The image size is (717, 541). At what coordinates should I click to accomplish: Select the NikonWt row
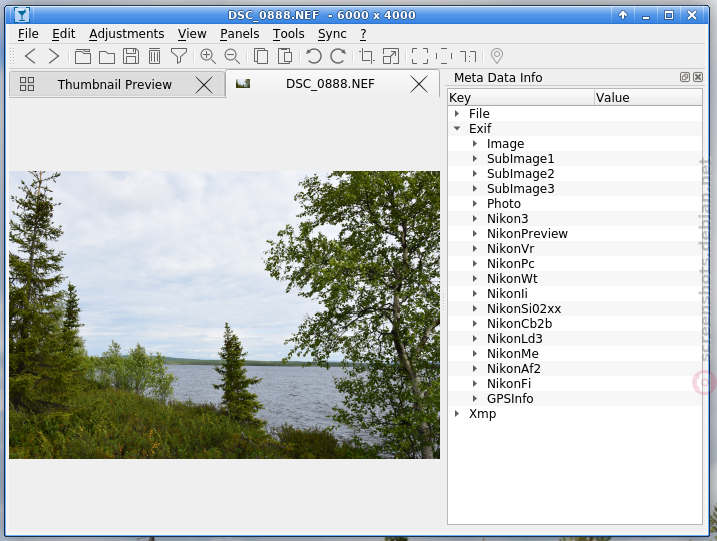coord(575,279)
